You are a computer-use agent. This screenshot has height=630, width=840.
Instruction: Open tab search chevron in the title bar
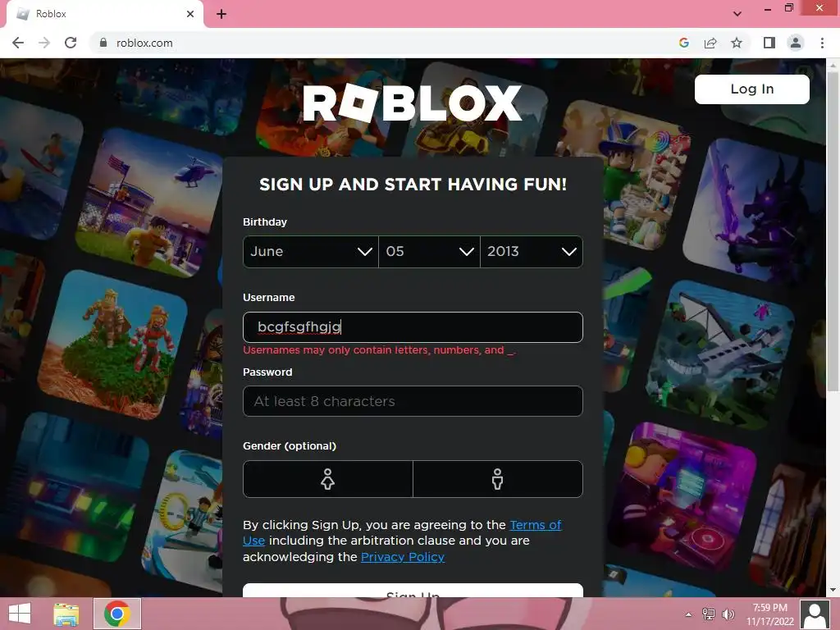737,14
